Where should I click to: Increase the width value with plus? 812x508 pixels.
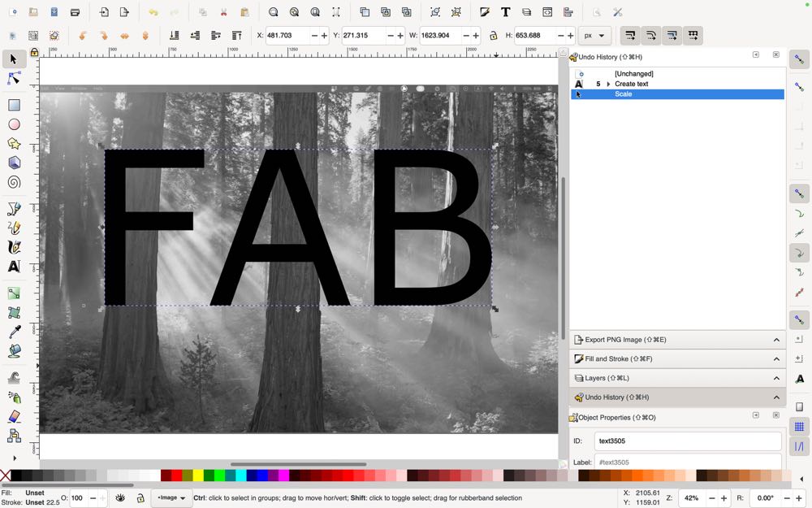(x=476, y=35)
